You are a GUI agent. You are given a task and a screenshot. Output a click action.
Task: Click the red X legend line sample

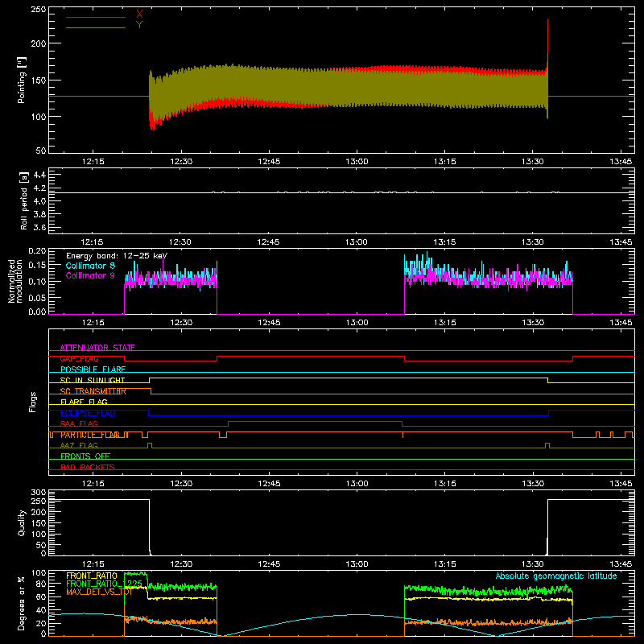pos(96,17)
